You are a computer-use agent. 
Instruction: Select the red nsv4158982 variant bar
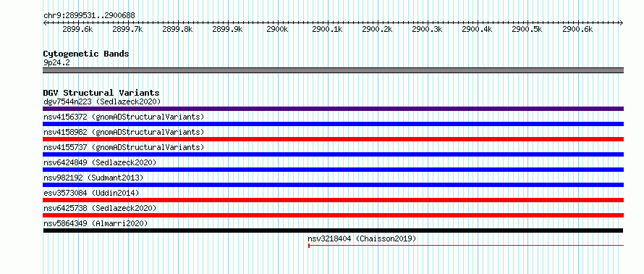pos(333,139)
